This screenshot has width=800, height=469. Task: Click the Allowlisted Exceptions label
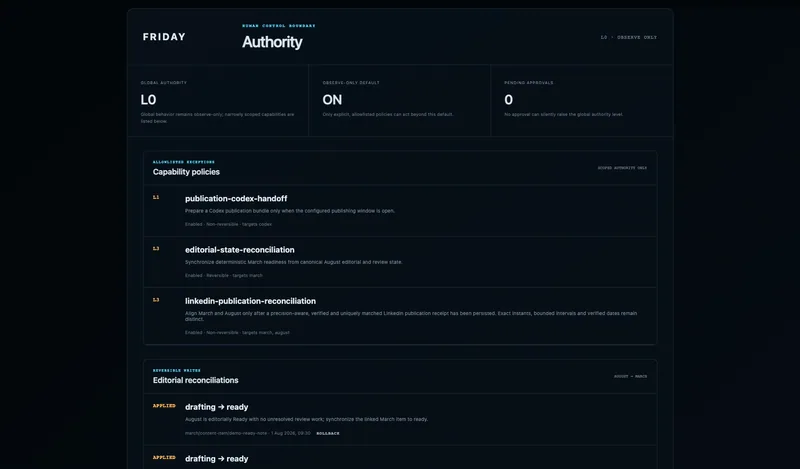click(184, 162)
